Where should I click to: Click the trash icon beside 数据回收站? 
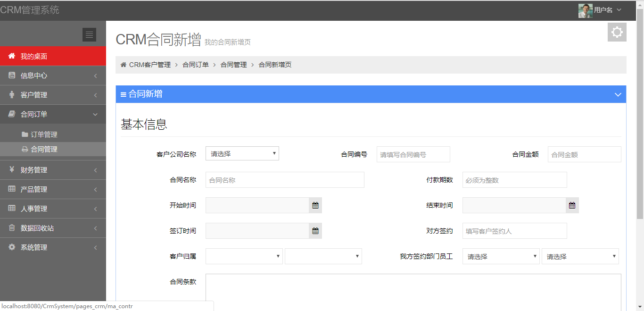pyautogui.click(x=12, y=227)
